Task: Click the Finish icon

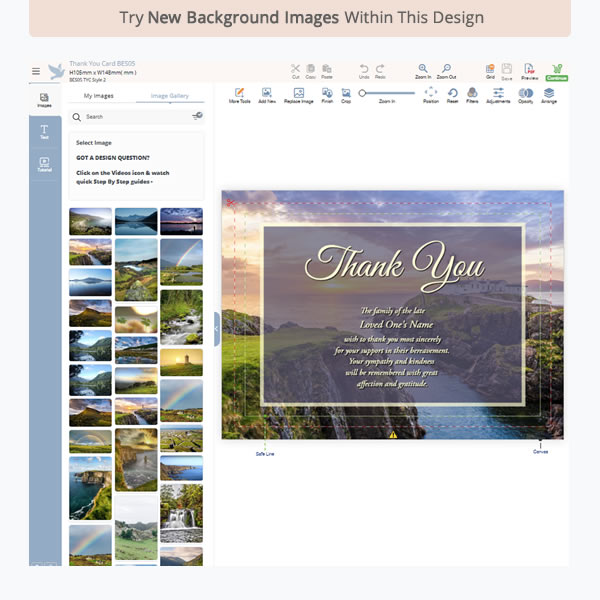Action: 327,95
